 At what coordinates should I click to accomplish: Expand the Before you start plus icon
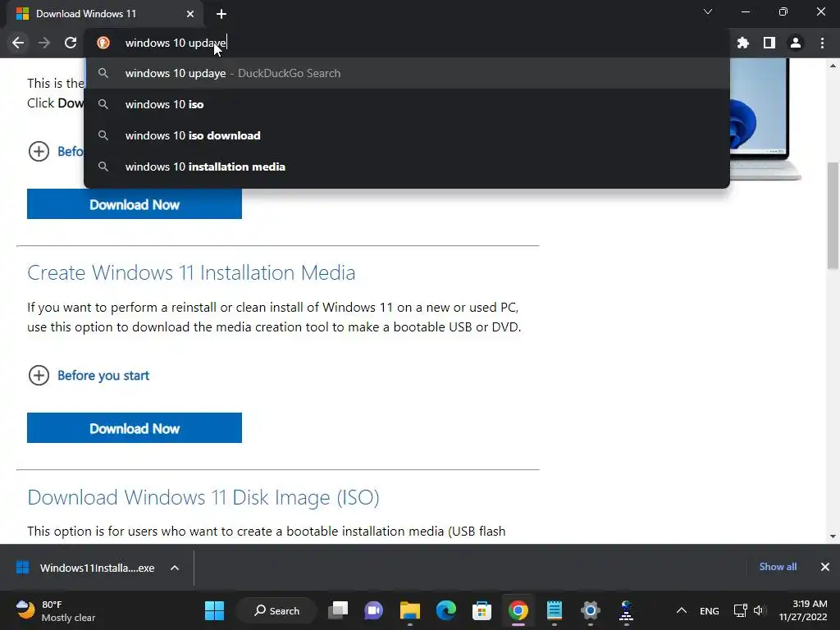[x=39, y=376]
